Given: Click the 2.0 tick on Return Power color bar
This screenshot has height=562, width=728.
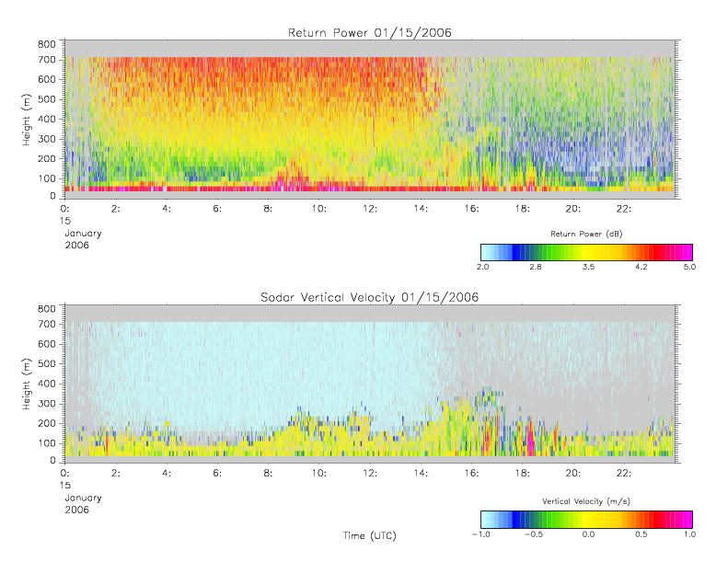Looking at the screenshot, I should pyautogui.click(x=482, y=267).
